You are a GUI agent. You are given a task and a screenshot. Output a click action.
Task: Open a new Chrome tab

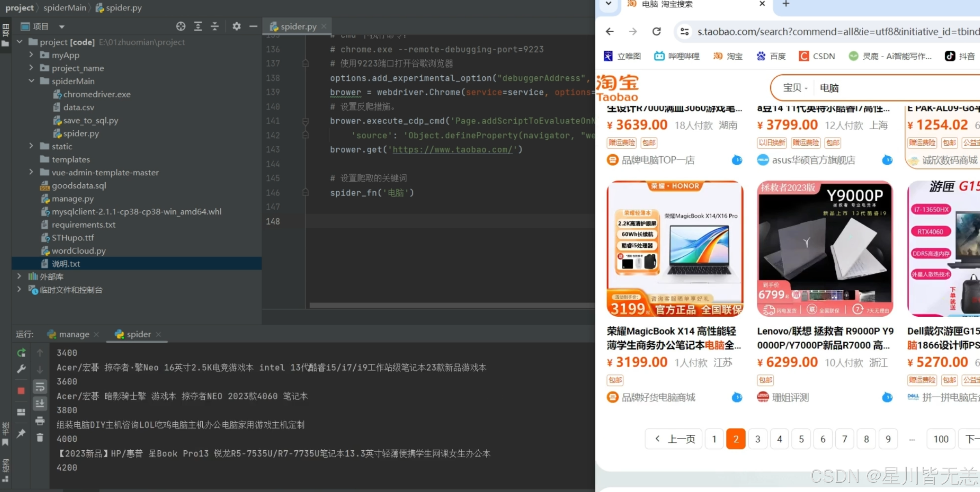[x=786, y=4]
